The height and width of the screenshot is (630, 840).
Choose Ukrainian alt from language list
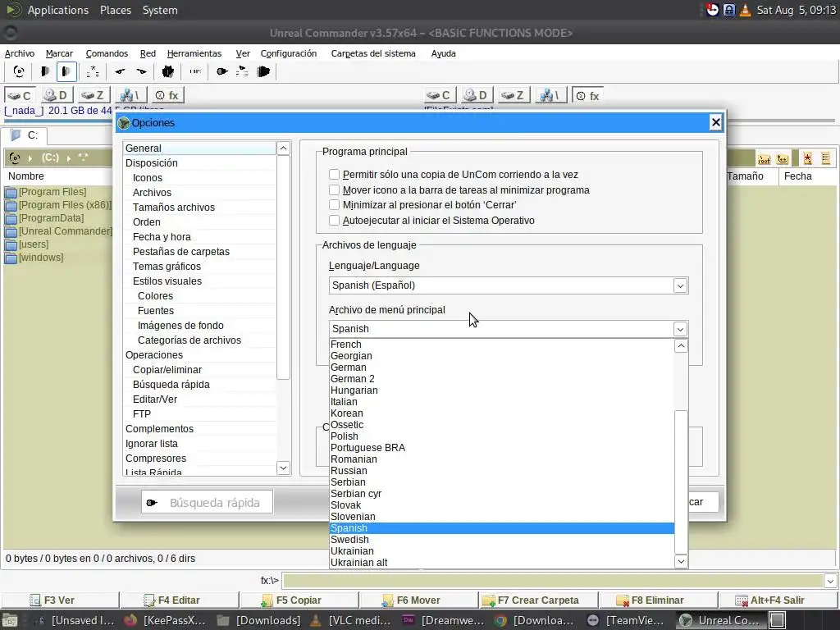click(x=501, y=563)
